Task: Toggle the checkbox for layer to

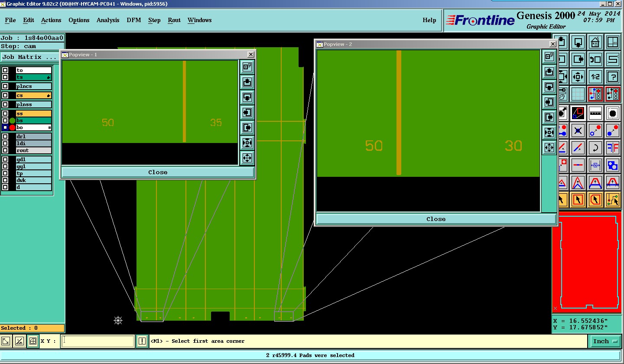Action: [5, 70]
